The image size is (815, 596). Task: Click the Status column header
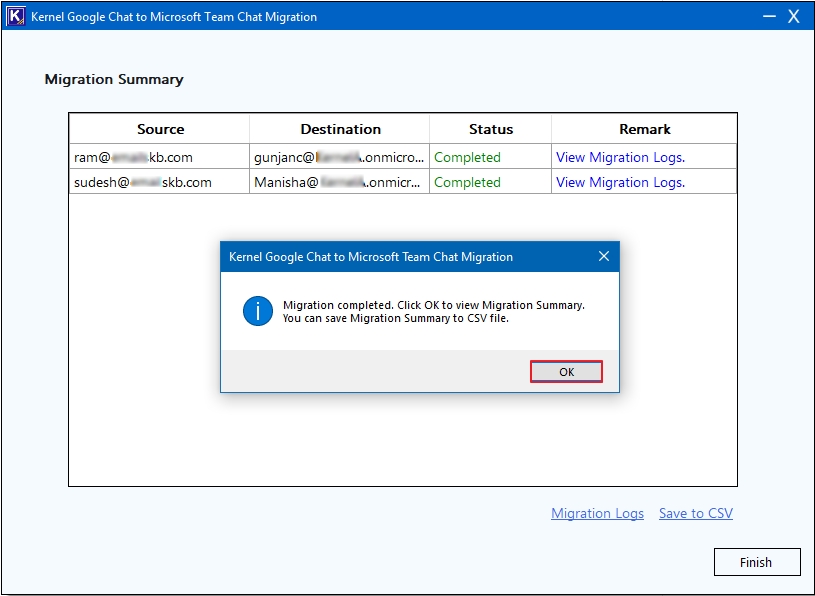click(x=490, y=129)
